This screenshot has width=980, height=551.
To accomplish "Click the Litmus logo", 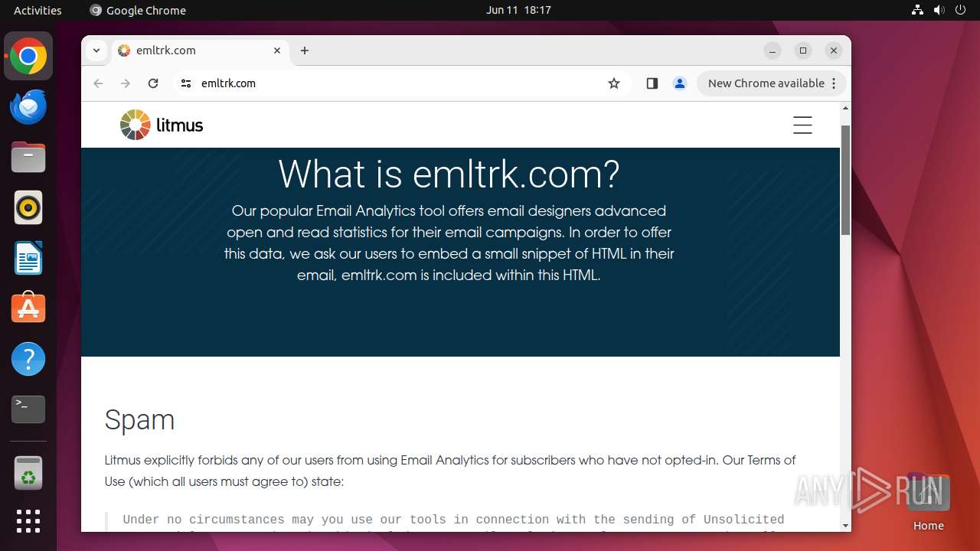I will click(162, 125).
